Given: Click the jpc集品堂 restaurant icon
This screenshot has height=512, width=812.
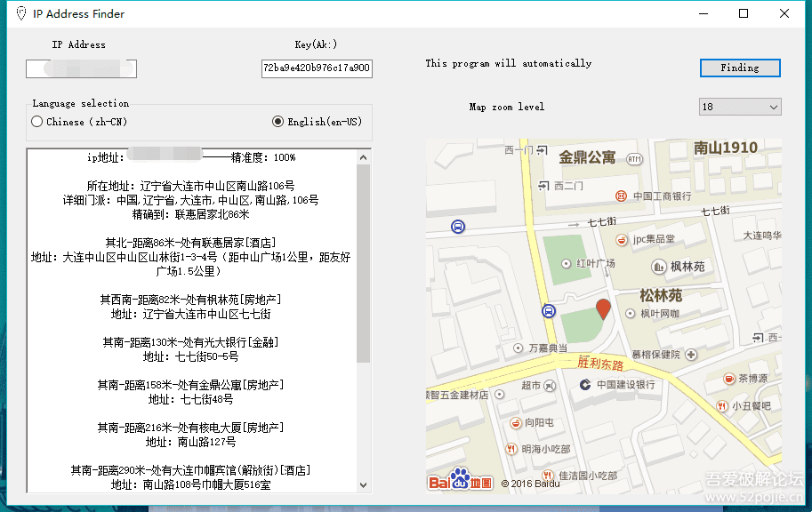Looking at the screenshot, I should 622,240.
